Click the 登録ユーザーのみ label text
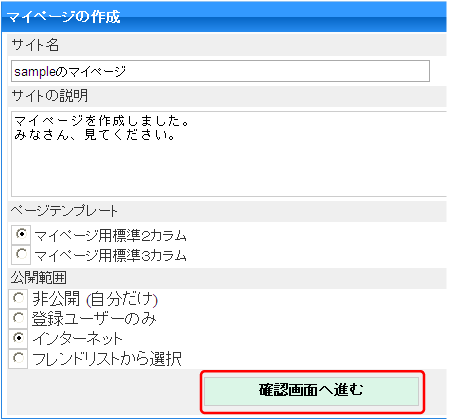Image resolution: width=453 pixels, height=420 pixels. point(94,319)
